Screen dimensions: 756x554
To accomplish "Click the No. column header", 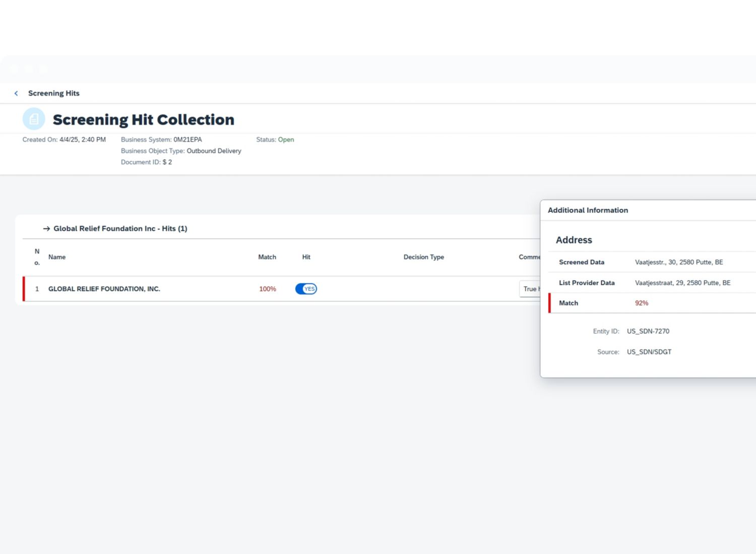I will [x=37, y=257].
